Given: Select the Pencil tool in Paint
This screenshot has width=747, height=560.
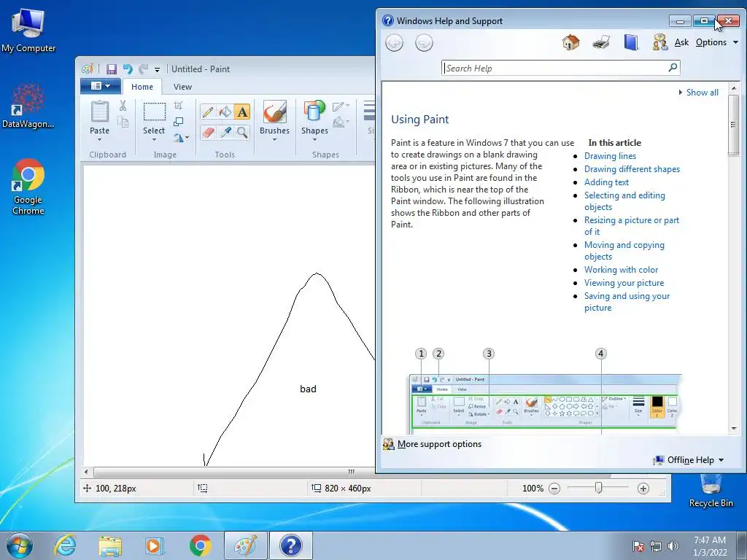Looking at the screenshot, I should click(x=208, y=112).
